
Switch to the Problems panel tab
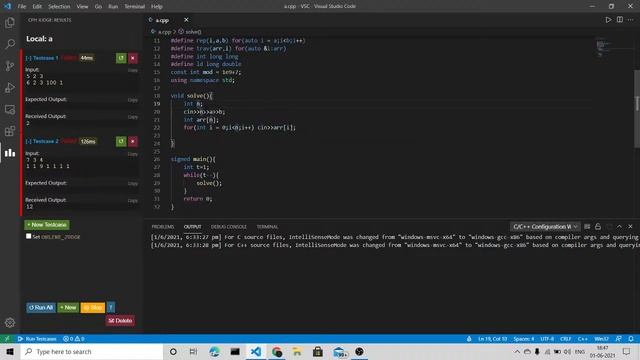(163, 227)
